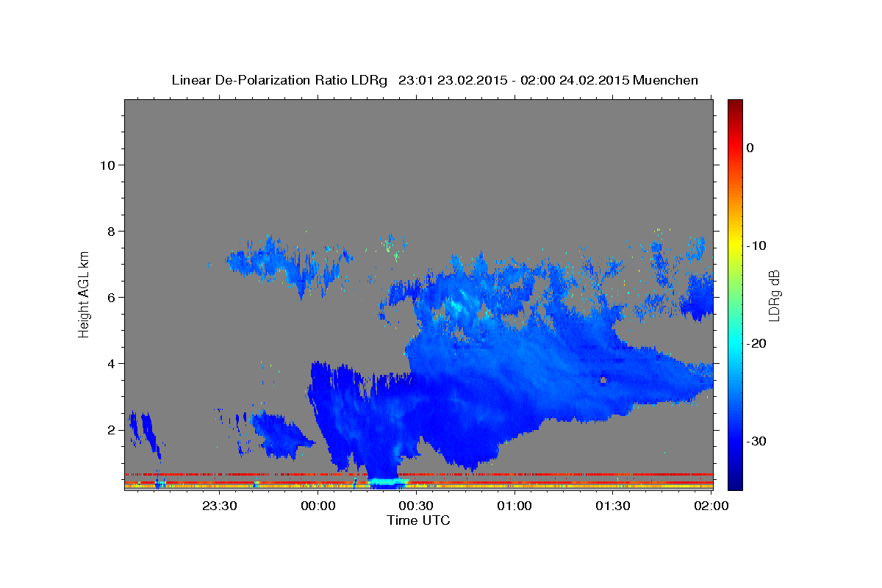Click the colorbar value 0

750,148
